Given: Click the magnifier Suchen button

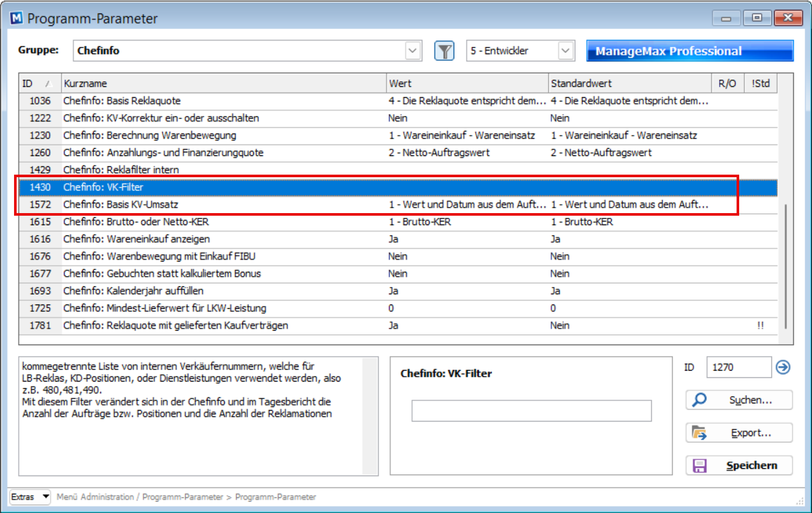Looking at the screenshot, I should (739, 400).
